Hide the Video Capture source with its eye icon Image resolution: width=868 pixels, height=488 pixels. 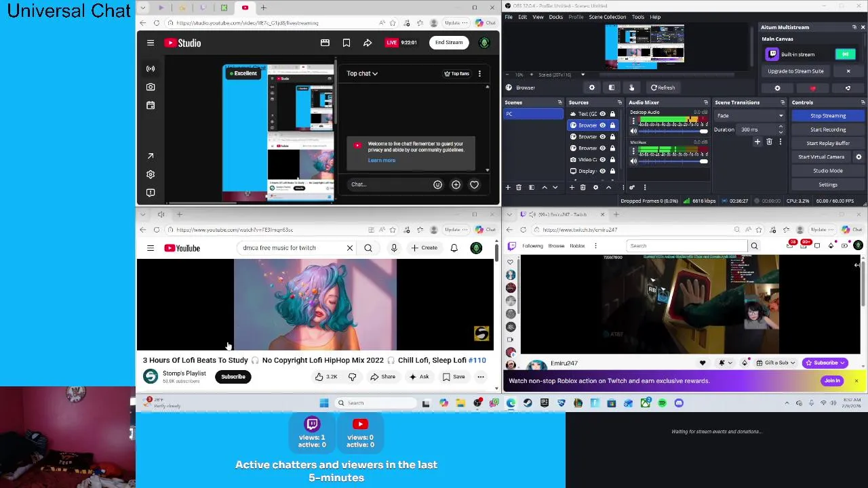pos(602,159)
